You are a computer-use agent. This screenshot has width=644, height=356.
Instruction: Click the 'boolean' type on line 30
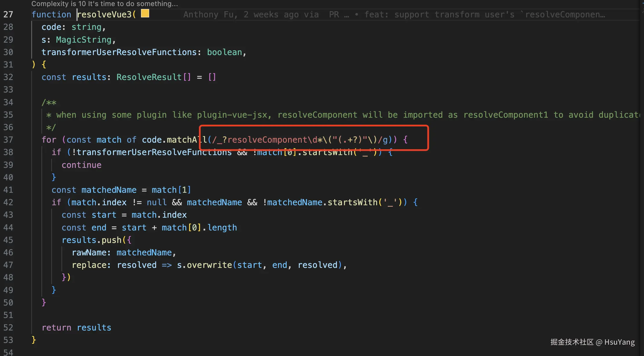point(224,52)
